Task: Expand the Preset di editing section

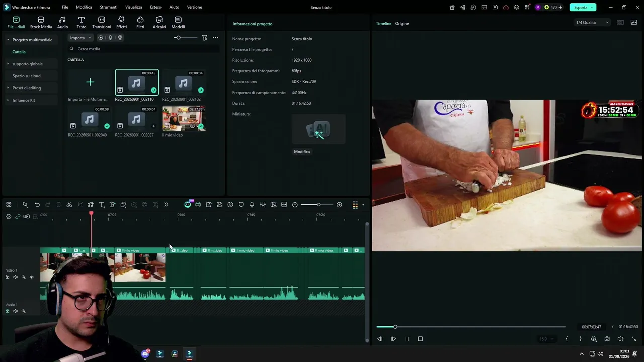Action: click(x=8, y=88)
